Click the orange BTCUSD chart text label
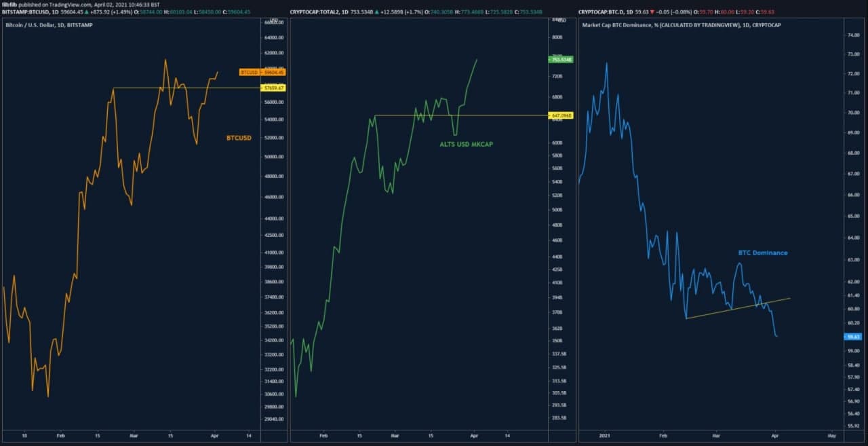The width and height of the screenshot is (868, 446). (x=239, y=138)
